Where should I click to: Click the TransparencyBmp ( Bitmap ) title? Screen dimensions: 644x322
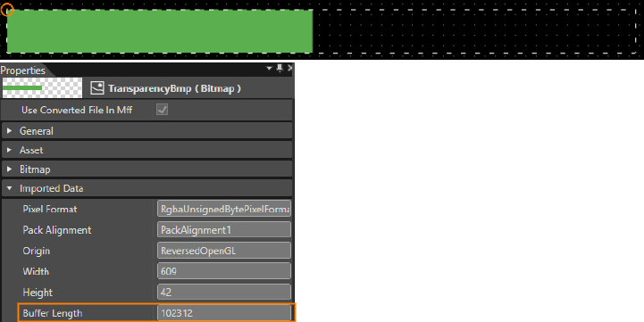[174, 88]
